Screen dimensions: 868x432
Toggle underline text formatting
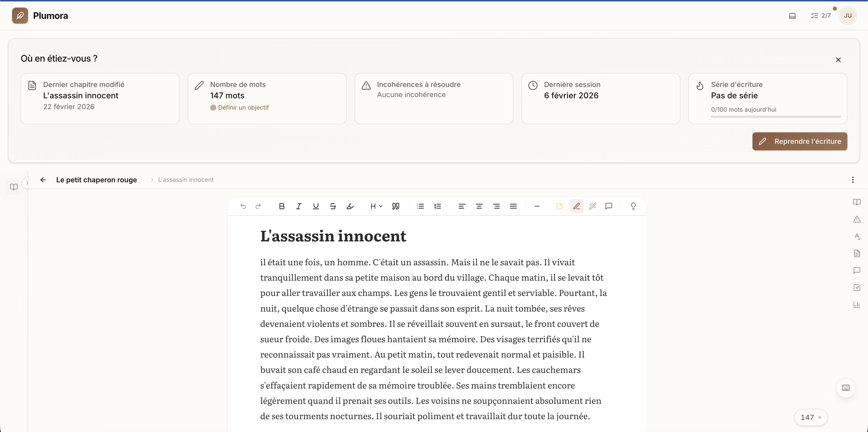coord(316,206)
